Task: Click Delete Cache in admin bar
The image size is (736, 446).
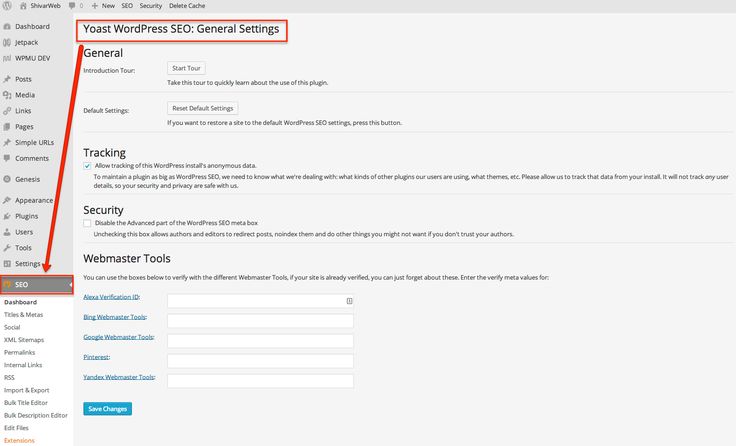Action: [x=187, y=6]
